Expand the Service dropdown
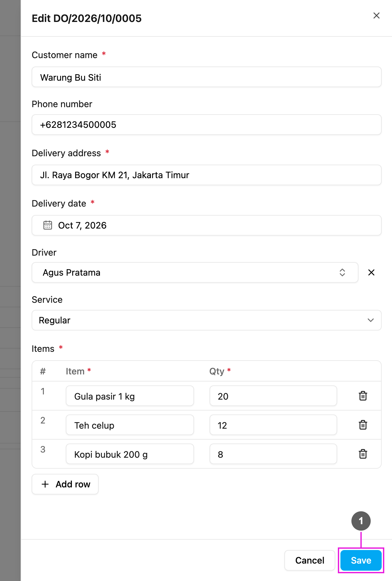The height and width of the screenshot is (581, 392). click(x=207, y=320)
